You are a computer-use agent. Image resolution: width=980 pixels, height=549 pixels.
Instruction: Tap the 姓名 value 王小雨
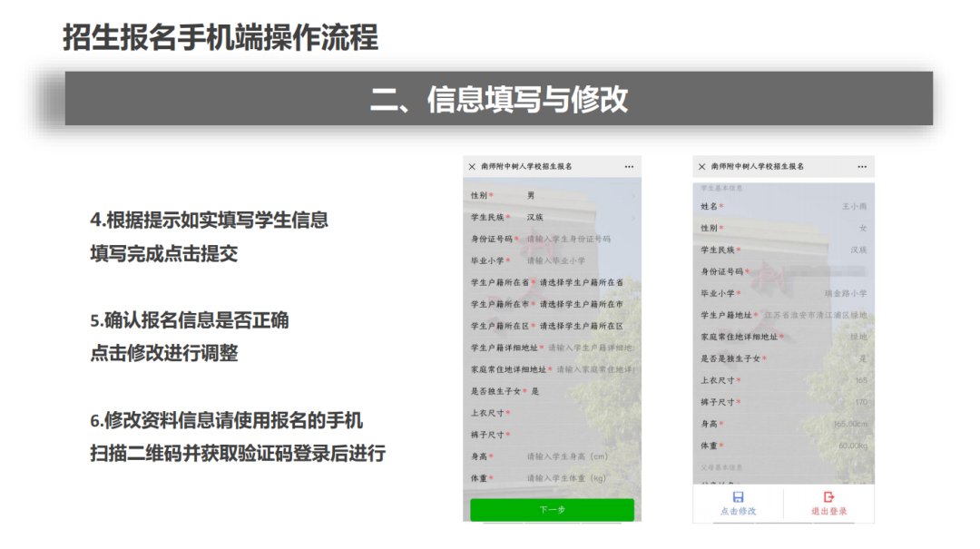(854, 206)
